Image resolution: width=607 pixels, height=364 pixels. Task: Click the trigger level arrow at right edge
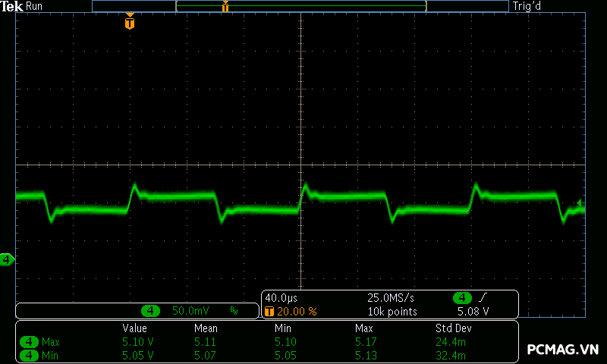pos(580,202)
